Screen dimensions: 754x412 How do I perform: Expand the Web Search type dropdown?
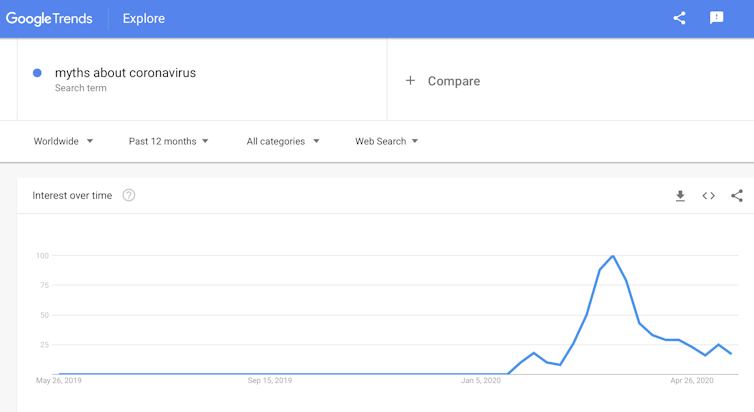pos(386,141)
